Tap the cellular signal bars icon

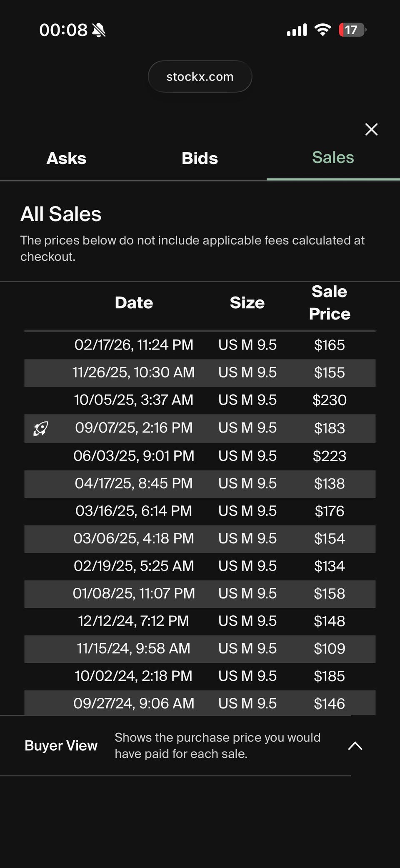(297, 30)
